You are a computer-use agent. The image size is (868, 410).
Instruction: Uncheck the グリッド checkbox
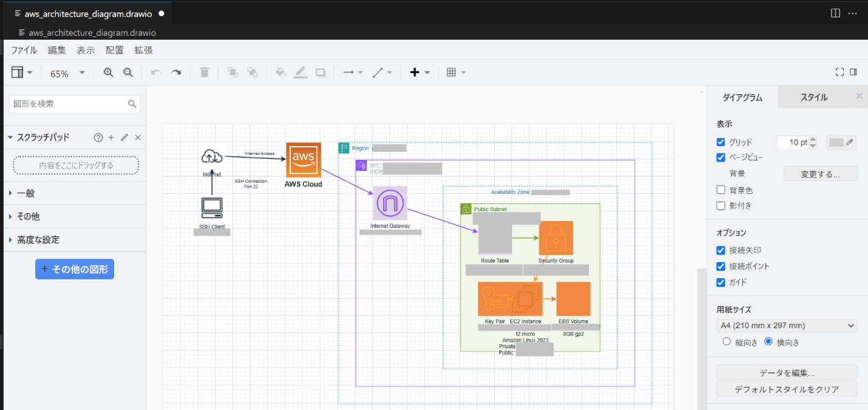(720, 142)
